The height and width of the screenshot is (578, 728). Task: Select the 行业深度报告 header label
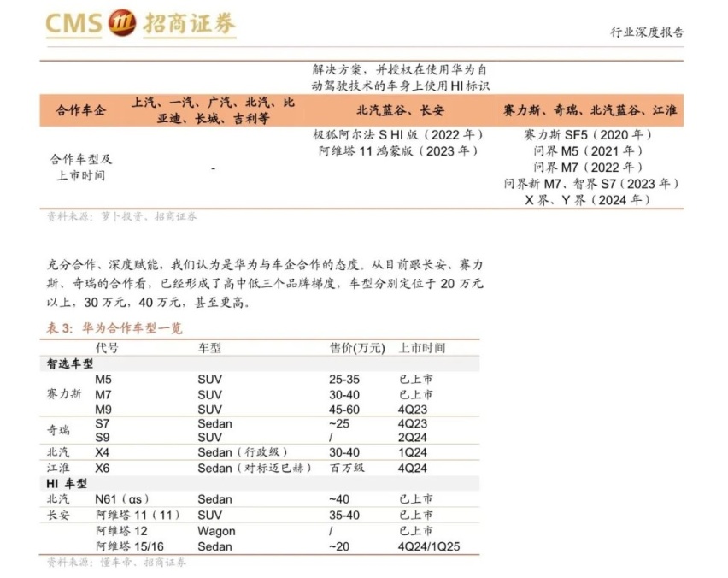(x=647, y=32)
